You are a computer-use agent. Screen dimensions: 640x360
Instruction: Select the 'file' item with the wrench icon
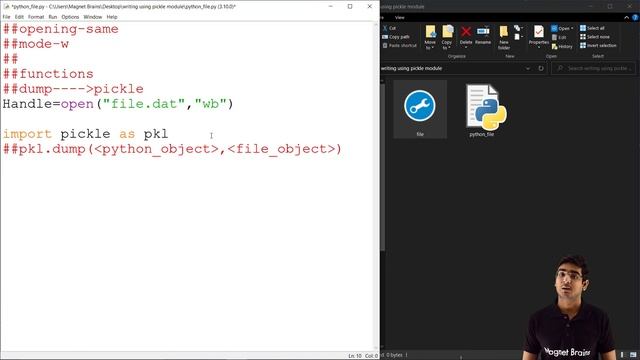420,109
